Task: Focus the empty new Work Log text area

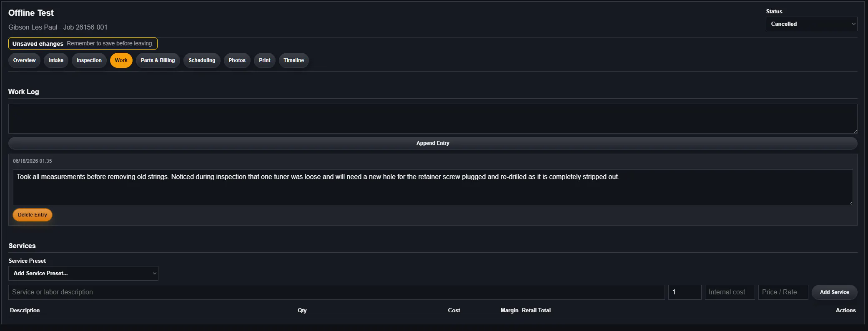Action: pyautogui.click(x=433, y=119)
